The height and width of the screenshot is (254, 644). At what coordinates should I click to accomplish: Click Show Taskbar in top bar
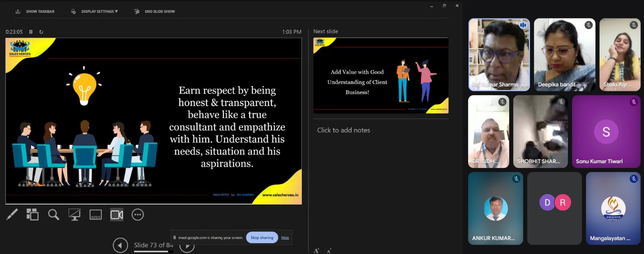[x=35, y=12]
